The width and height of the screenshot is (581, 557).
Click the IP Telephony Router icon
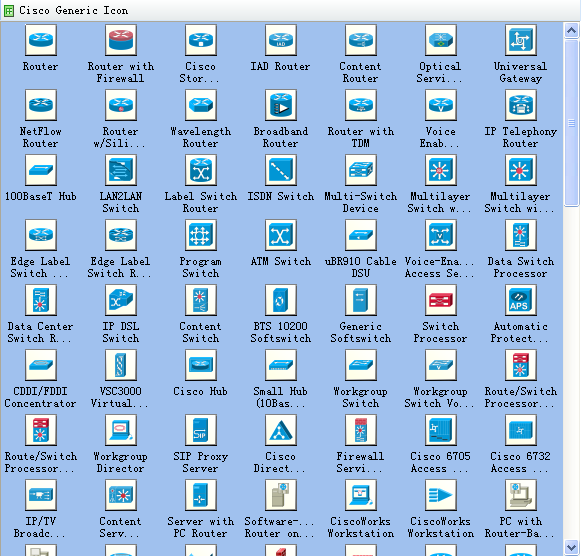click(x=521, y=105)
